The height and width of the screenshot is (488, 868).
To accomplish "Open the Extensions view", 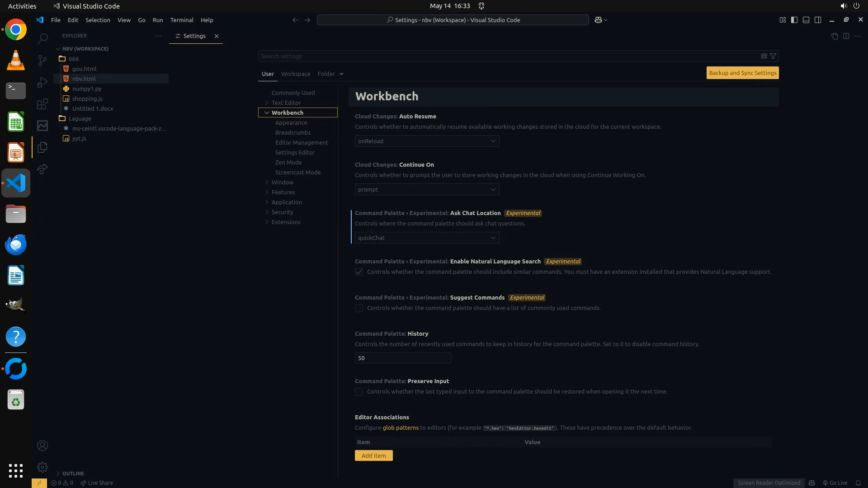I will point(42,104).
